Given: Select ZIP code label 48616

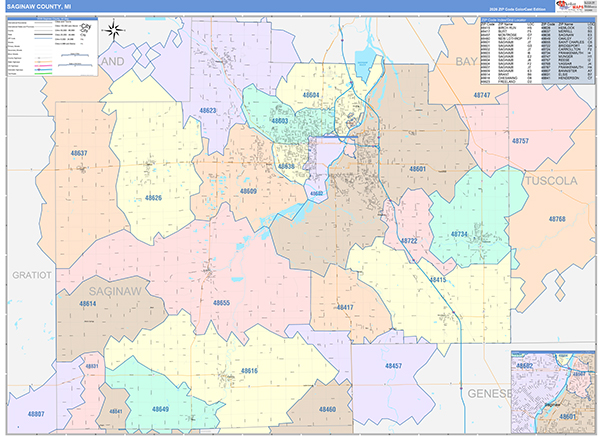Looking at the screenshot, I should click(249, 371).
